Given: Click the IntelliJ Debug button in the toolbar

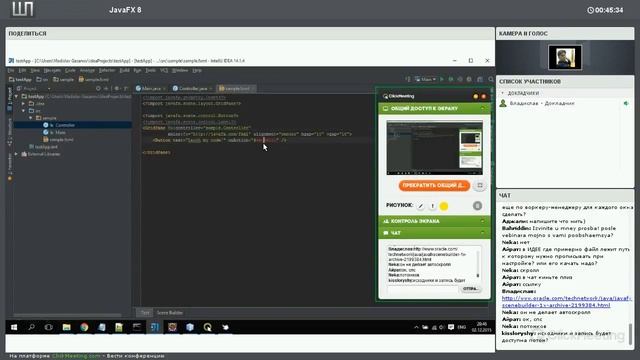Looking at the screenshot, I should coord(451,79).
